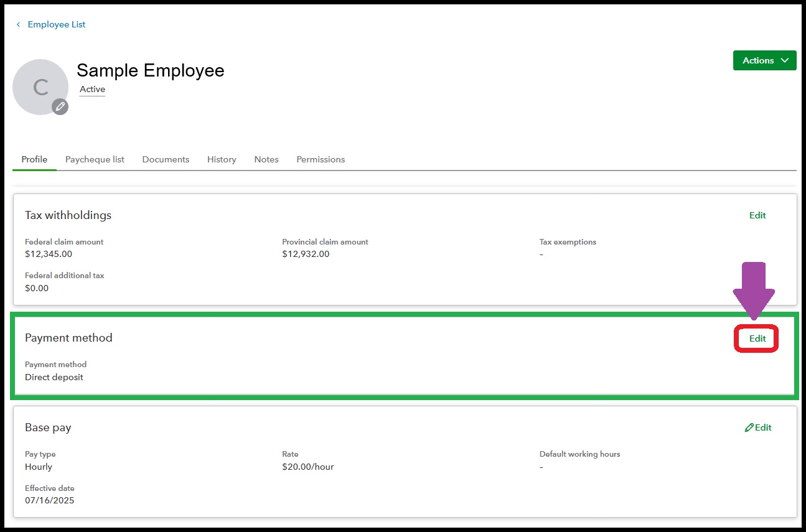Click the Direct deposit payment method value
The image size is (806, 532).
(x=54, y=377)
